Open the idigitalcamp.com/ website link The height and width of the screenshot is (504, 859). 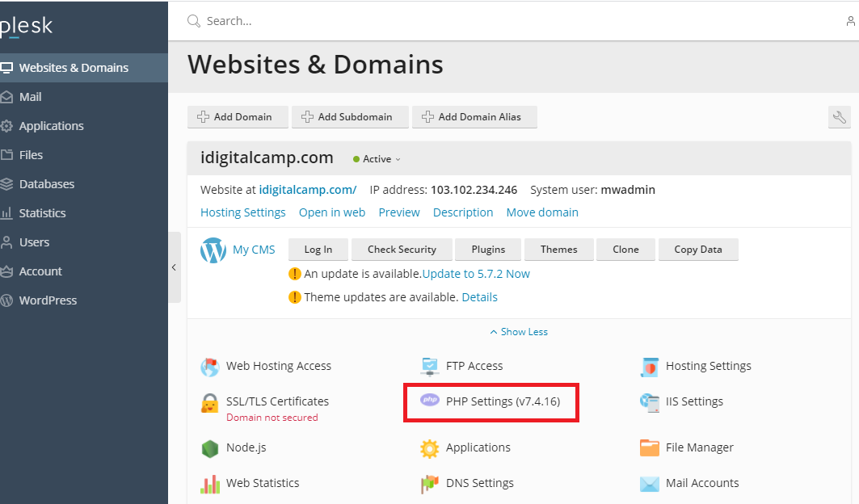click(308, 190)
